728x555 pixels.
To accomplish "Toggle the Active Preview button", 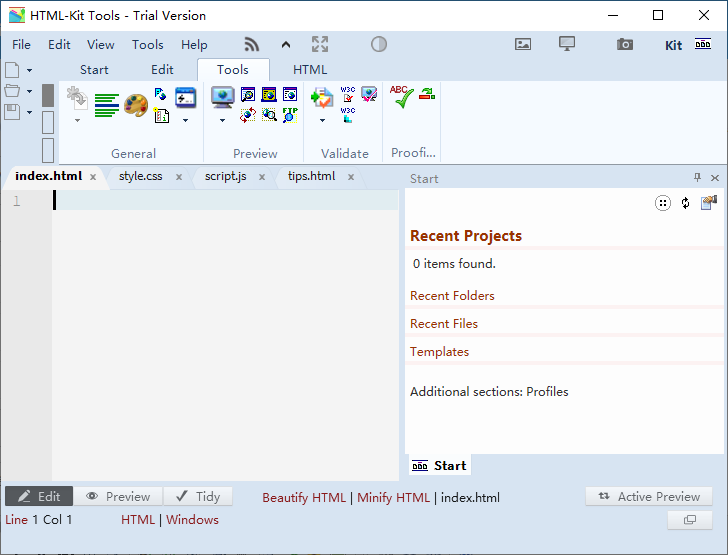I will 649,496.
